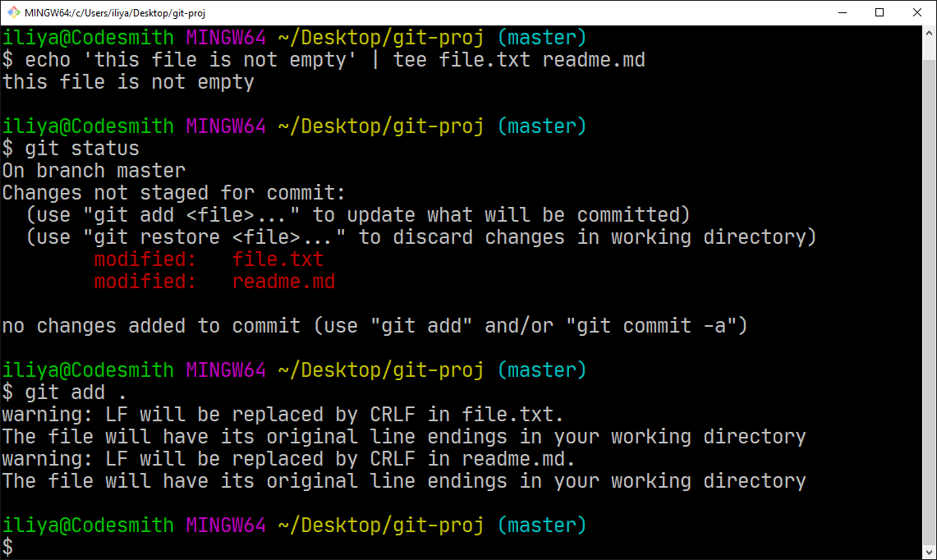
Task: Click the scrollbar down arrow
Action: tap(930, 553)
